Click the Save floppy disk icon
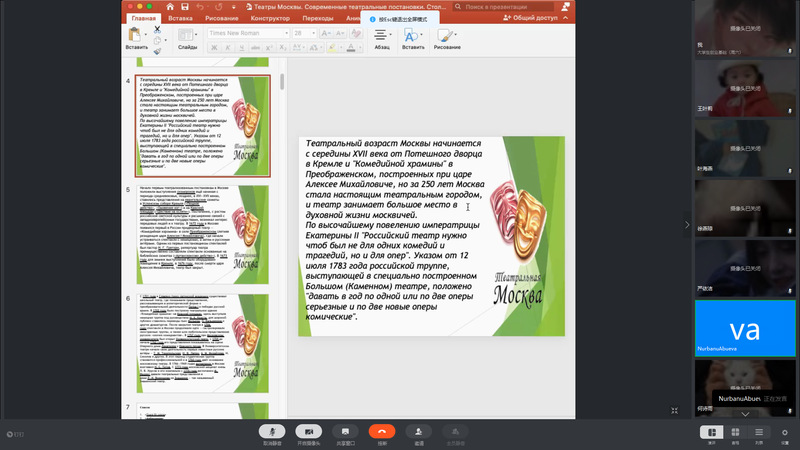800x450 pixels. [x=185, y=7]
